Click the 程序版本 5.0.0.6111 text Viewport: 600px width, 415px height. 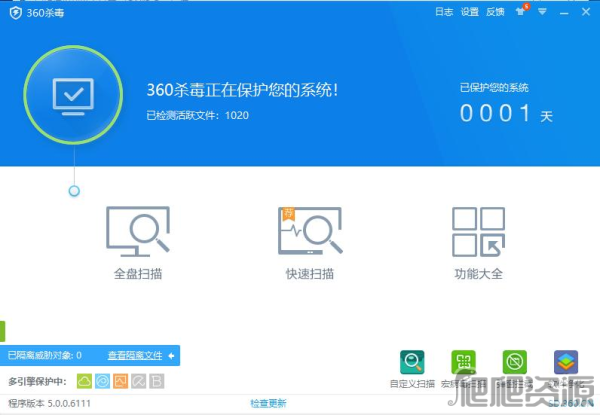[49, 403]
